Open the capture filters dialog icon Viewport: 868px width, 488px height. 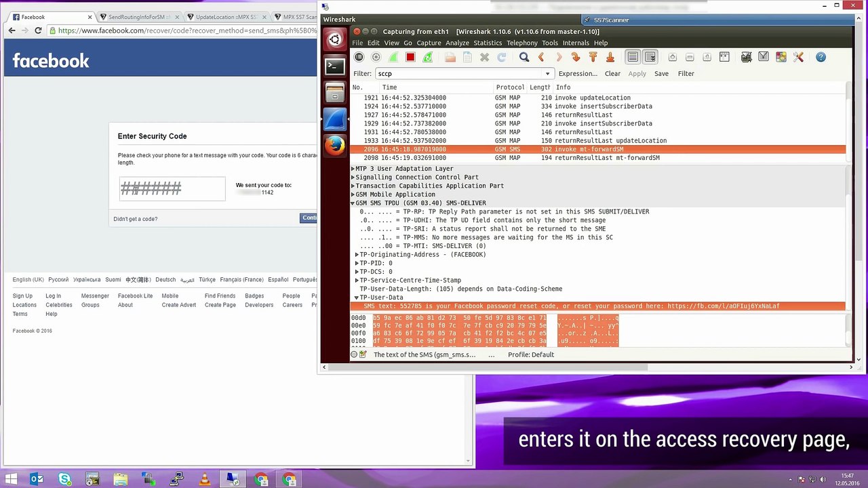click(x=747, y=58)
